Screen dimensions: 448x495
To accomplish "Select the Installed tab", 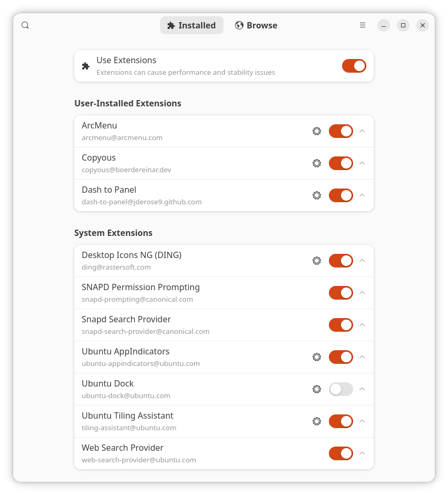I will (x=192, y=25).
